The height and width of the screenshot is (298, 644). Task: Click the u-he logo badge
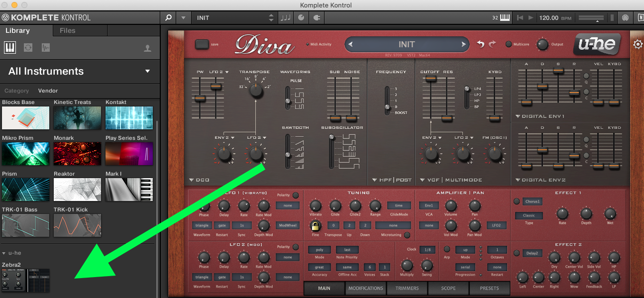pos(597,45)
